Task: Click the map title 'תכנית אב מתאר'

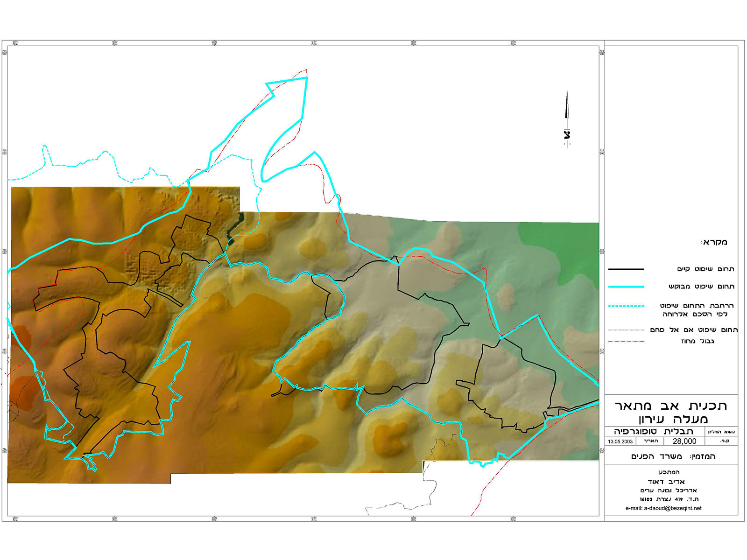Action: (671, 406)
